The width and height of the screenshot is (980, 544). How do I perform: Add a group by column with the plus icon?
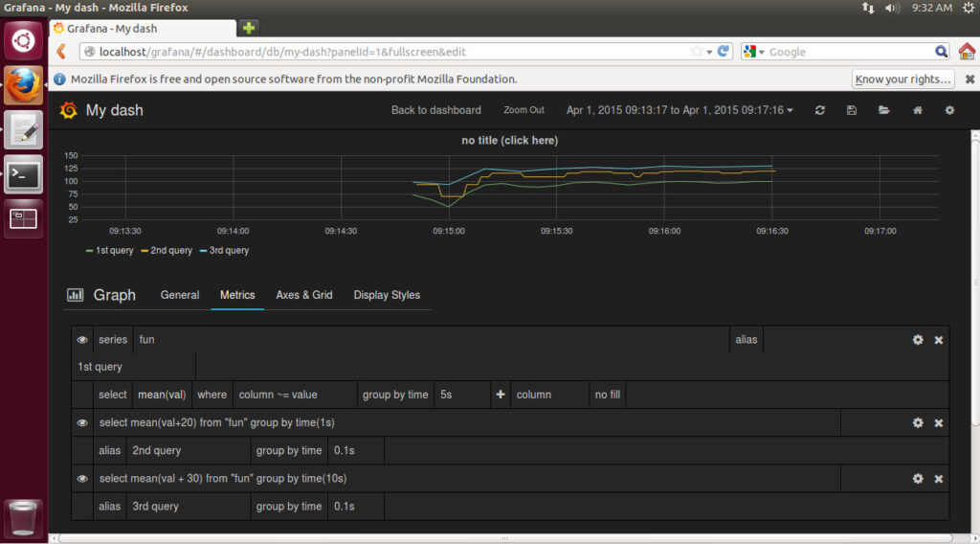pos(500,395)
